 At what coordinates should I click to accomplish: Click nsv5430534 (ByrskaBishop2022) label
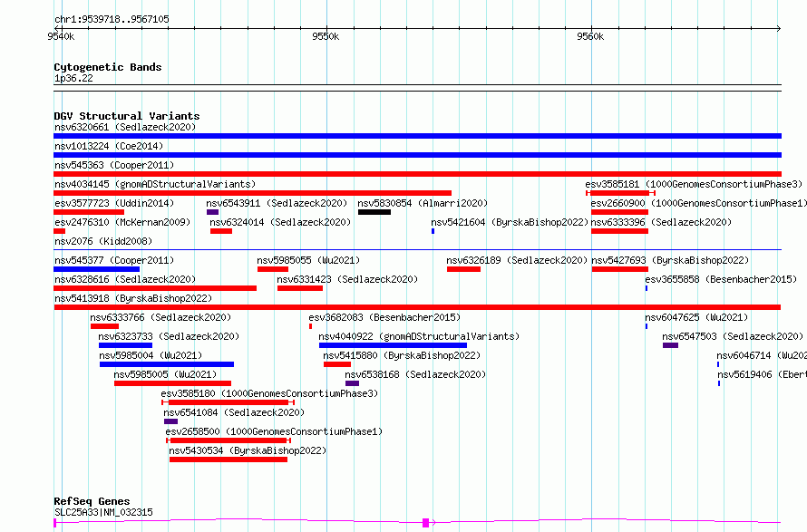(x=248, y=450)
